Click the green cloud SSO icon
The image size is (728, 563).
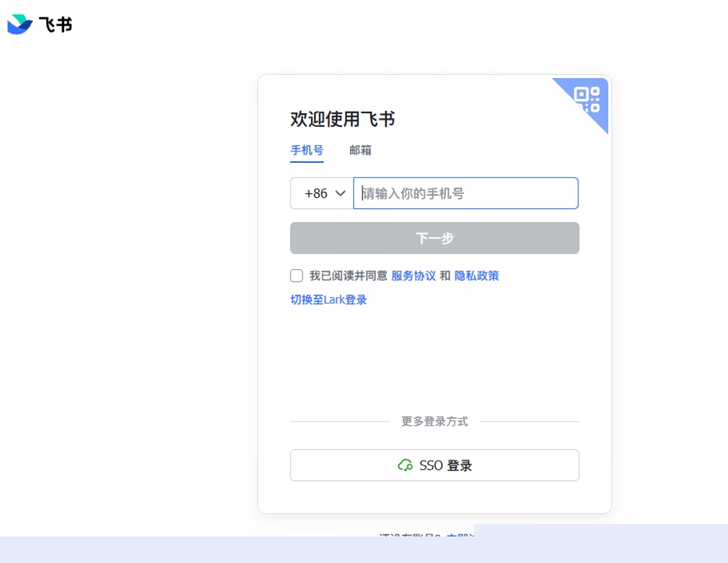[406, 465]
